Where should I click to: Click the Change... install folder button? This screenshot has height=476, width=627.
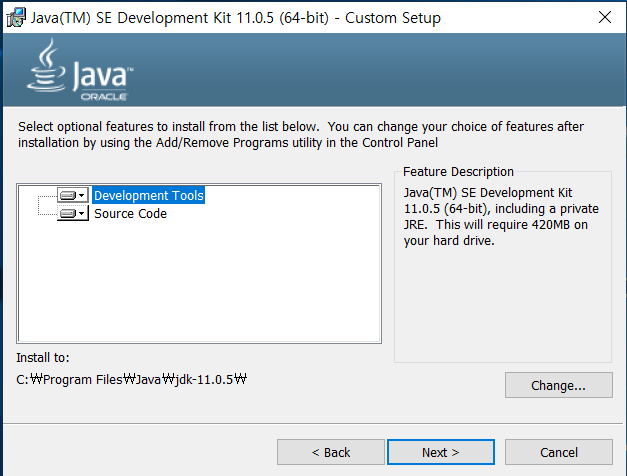(559, 385)
